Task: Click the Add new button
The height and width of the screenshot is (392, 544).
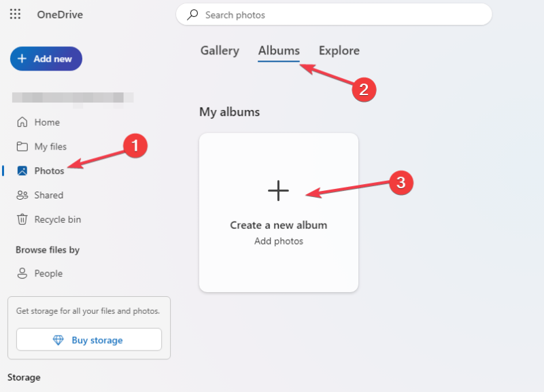Action: pyautogui.click(x=46, y=58)
